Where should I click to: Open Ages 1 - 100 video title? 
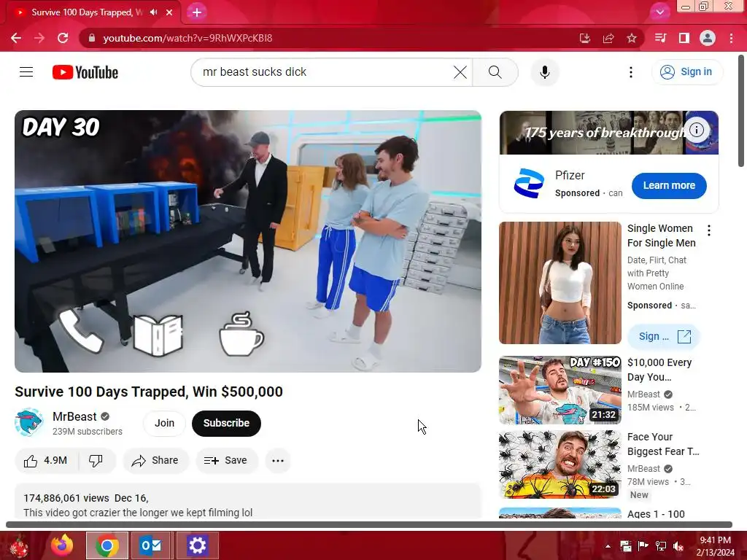656,514
